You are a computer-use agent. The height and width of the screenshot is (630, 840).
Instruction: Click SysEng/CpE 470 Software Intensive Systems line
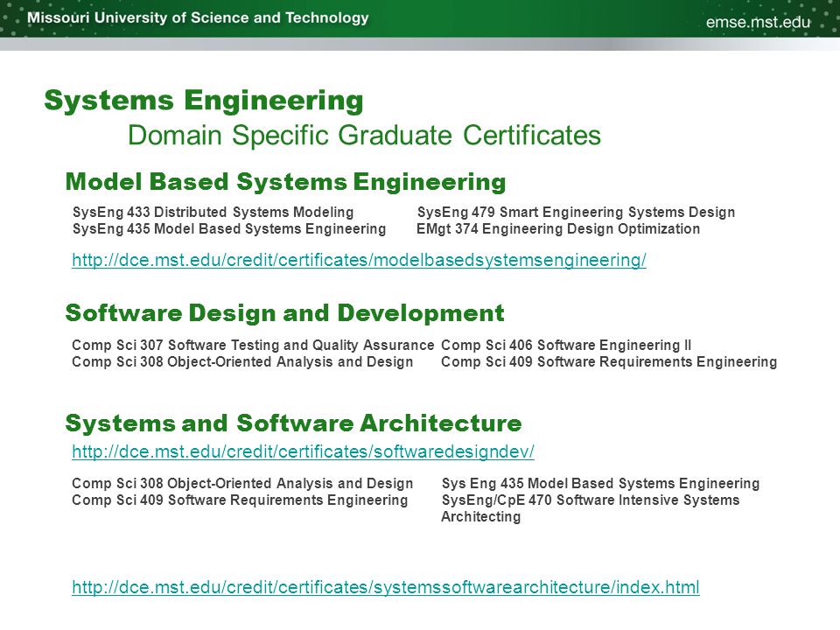coord(591,500)
